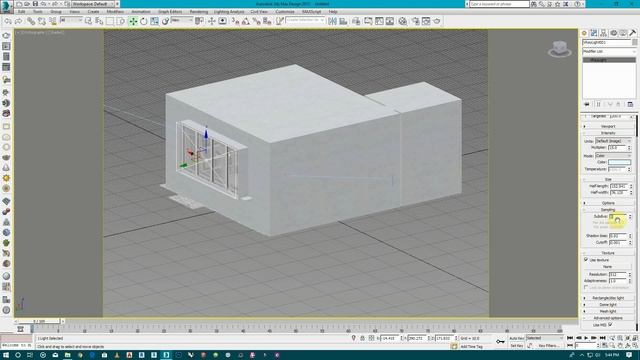Click the Set Key large key icon
The width and height of the screenshot is (640, 360).
click(500, 342)
